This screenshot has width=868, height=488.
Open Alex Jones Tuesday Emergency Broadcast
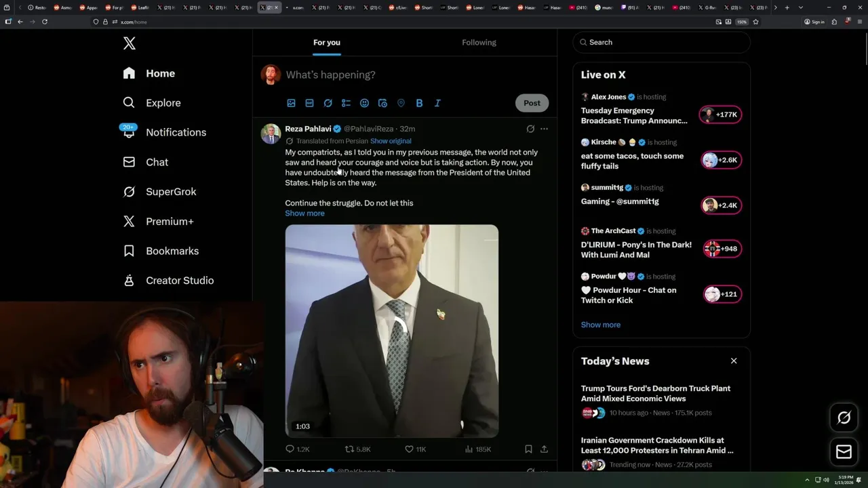point(634,116)
